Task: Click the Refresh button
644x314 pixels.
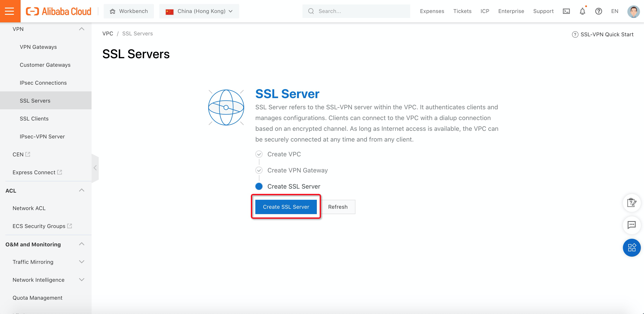Action: pyautogui.click(x=337, y=207)
